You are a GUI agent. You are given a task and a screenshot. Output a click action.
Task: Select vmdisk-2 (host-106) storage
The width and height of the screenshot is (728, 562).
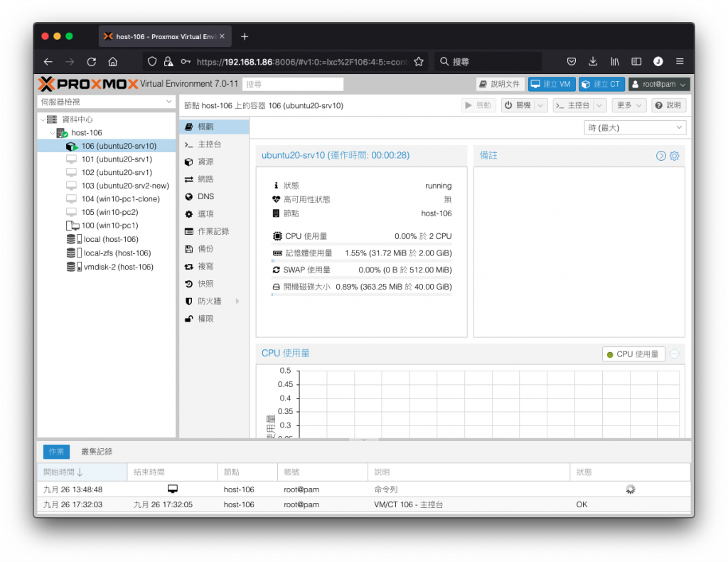[x=107, y=267]
